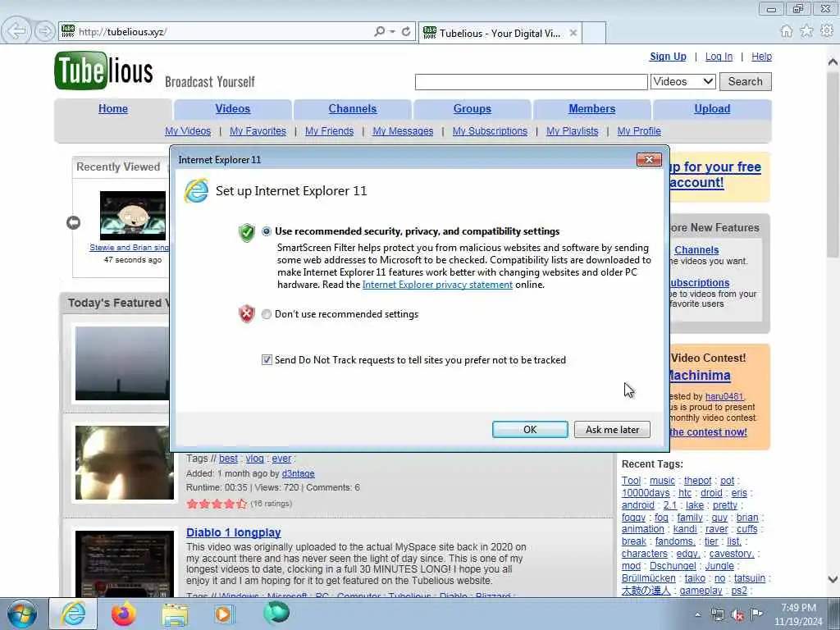Open My Playlists link
The image size is (840, 630).
[x=572, y=131]
